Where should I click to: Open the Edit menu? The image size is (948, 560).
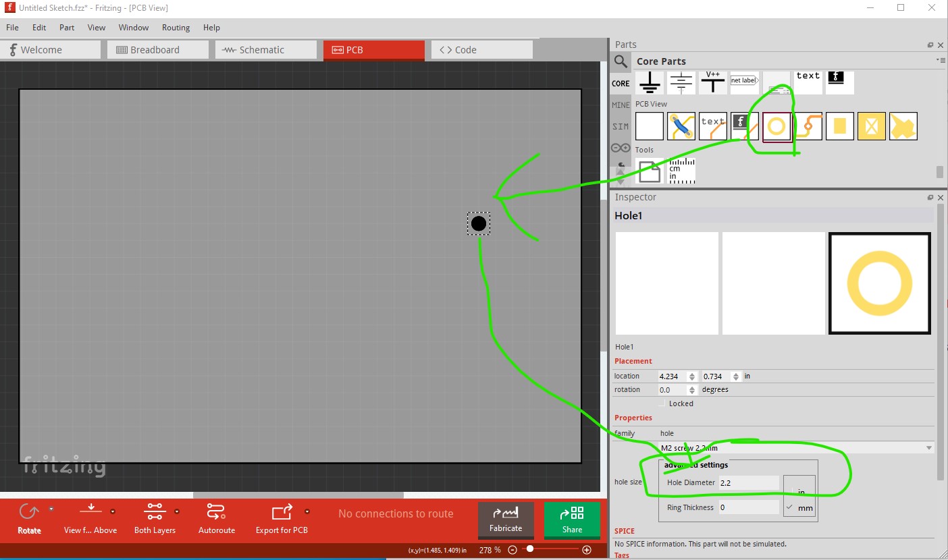pyautogui.click(x=39, y=28)
